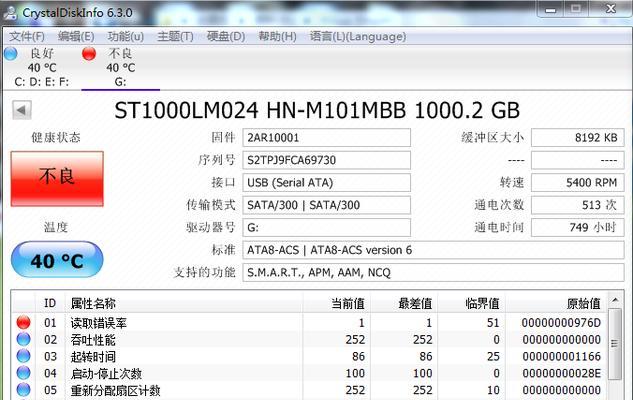Click the 属性名称 column header
633x400 pixels.
coord(184,303)
